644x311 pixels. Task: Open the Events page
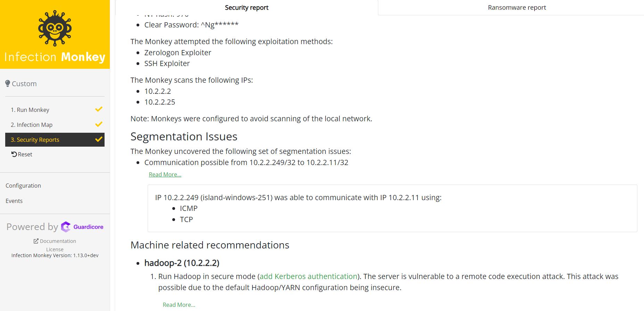pos(14,201)
